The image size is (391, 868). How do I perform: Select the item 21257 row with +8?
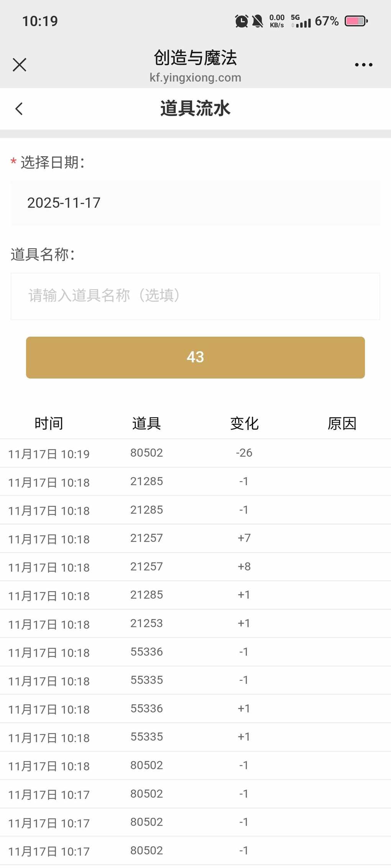[195, 567]
